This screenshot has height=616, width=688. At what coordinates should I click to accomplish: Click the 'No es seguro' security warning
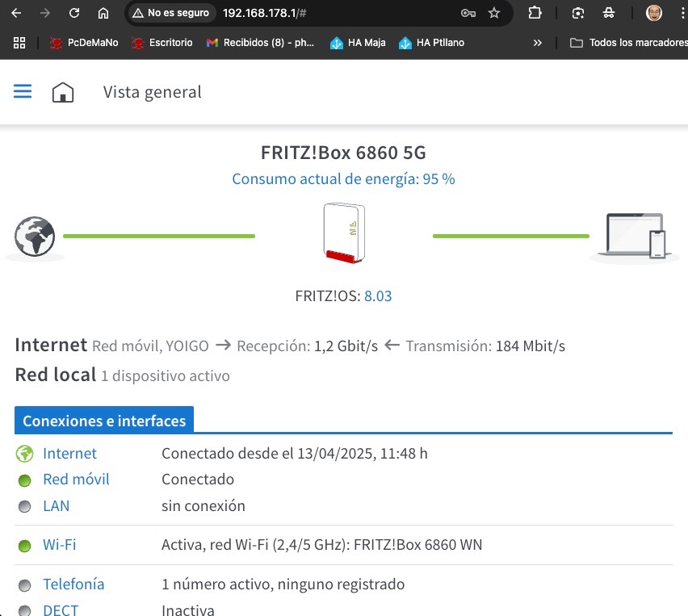171,13
